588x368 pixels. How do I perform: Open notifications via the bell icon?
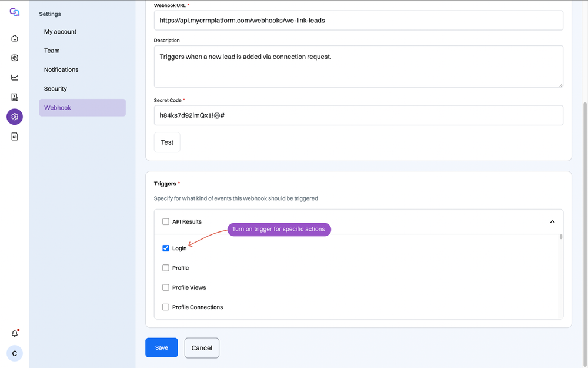14,333
